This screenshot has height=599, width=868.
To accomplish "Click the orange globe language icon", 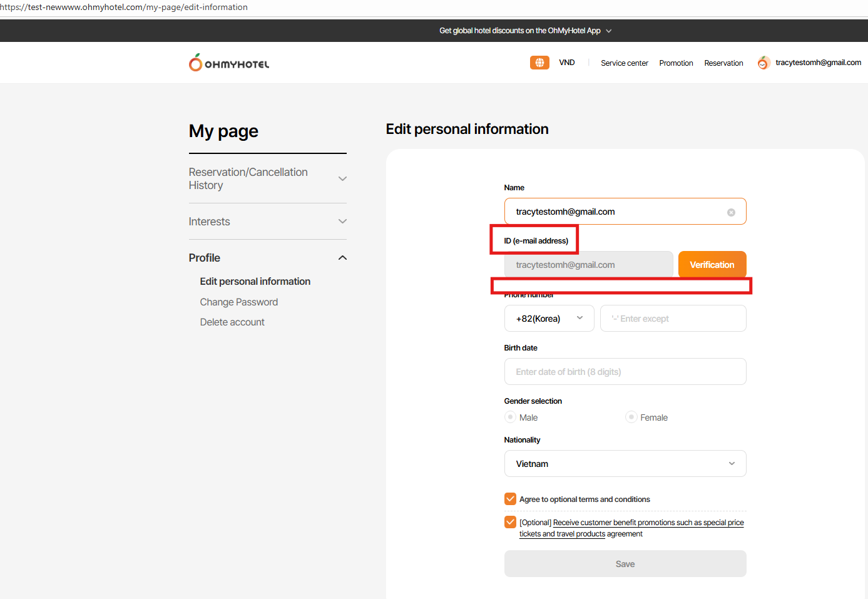I will 539,63.
